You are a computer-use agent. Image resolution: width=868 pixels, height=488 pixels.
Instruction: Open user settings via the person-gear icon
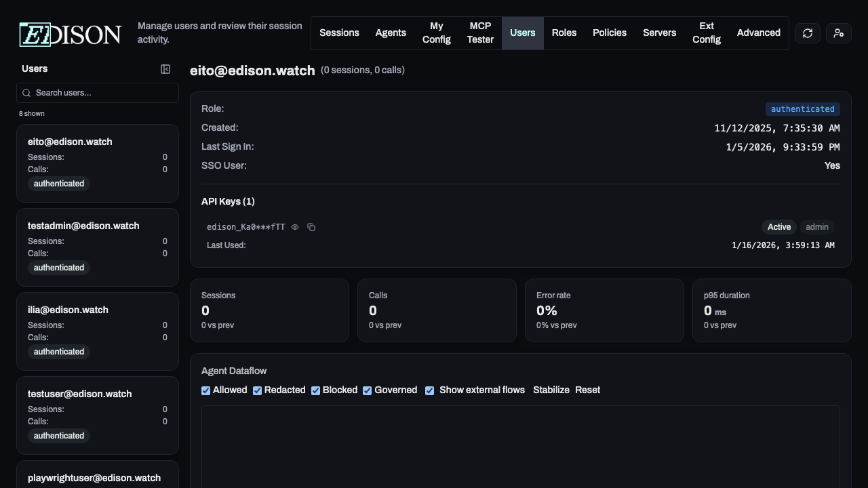point(838,33)
